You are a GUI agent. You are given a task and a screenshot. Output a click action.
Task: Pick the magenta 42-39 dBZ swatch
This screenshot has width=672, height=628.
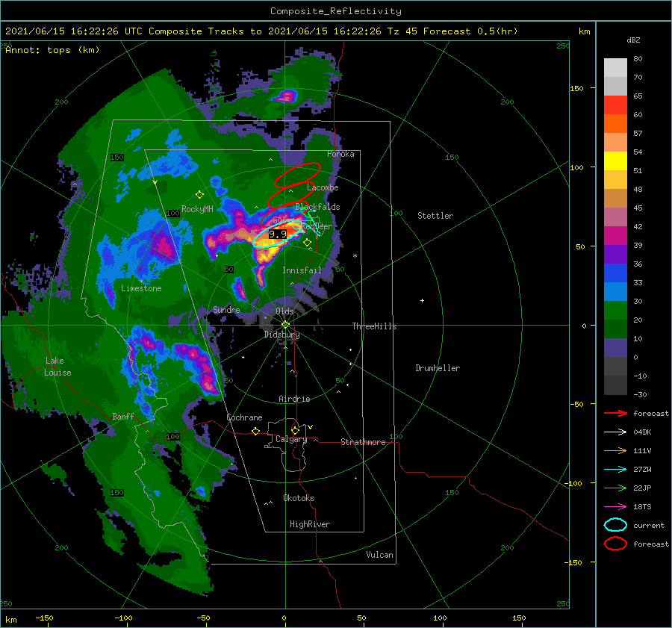coord(615,236)
